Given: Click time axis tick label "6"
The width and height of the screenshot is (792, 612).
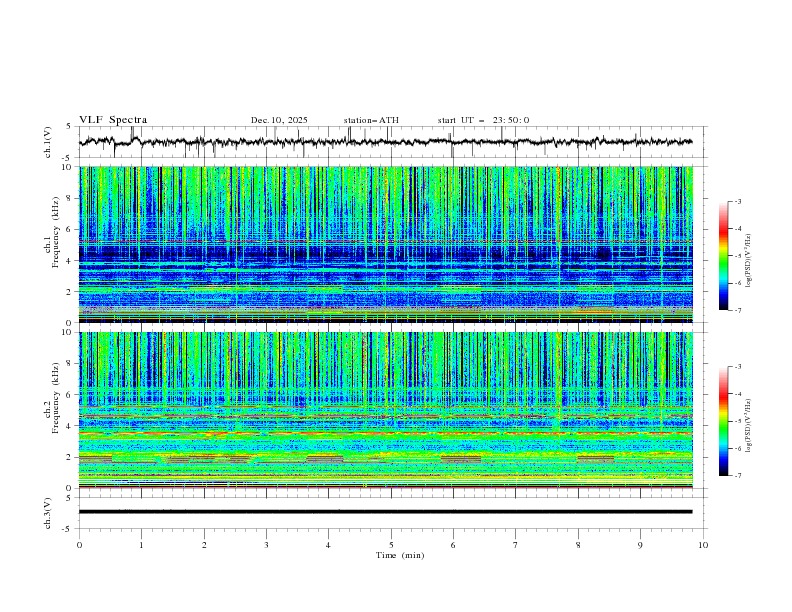Looking at the screenshot, I should point(453,545).
